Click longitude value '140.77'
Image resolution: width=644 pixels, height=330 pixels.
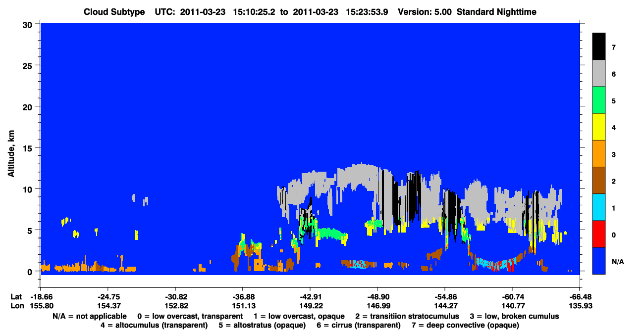coord(512,306)
